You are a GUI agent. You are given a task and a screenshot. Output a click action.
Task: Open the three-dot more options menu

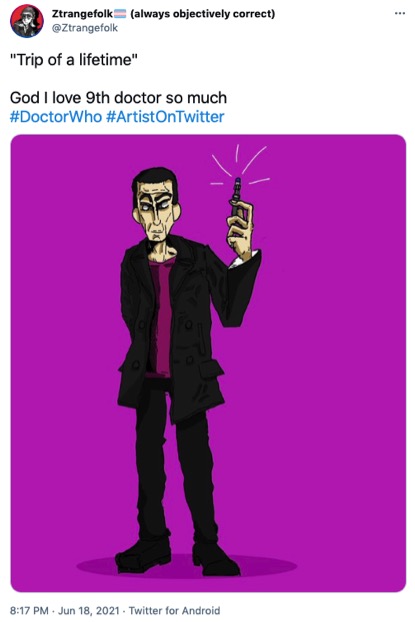[x=400, y=13]
